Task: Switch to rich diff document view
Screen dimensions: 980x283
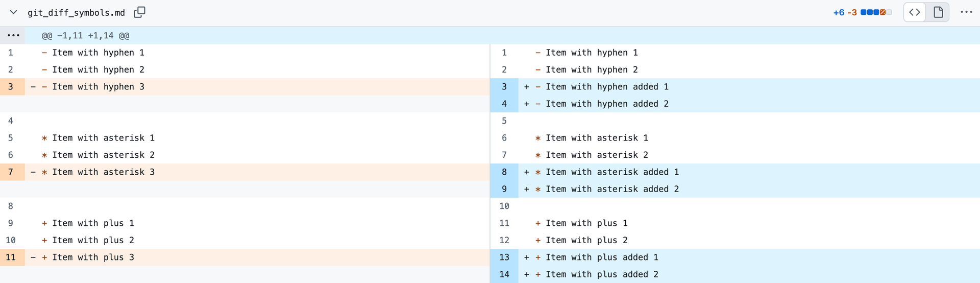Action: (938, 12)
